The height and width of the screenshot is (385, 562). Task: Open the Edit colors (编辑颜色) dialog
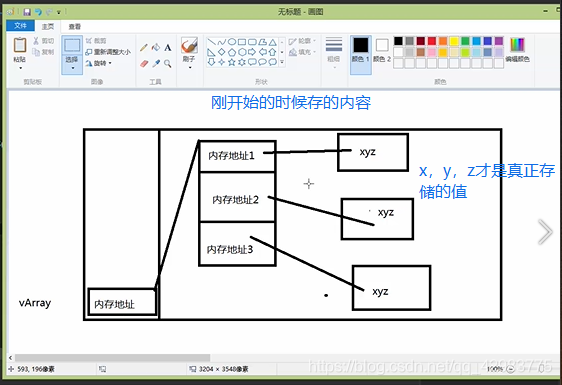pyautogui.click(x=517, y=50)
